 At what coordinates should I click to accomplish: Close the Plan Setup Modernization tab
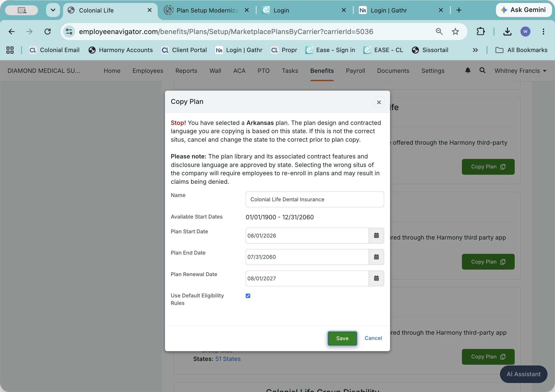pyautogui.click(x=247, y=10)
